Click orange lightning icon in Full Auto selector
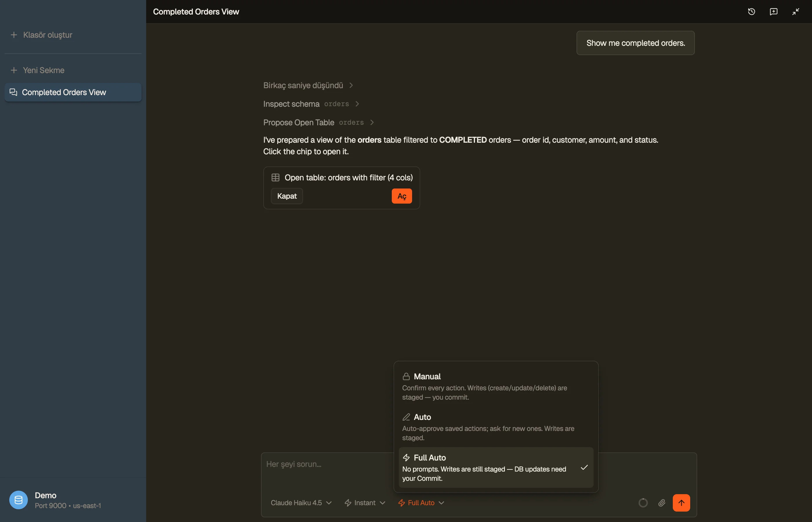This screenshot has height=522, width=812. [x=401, y=503]
